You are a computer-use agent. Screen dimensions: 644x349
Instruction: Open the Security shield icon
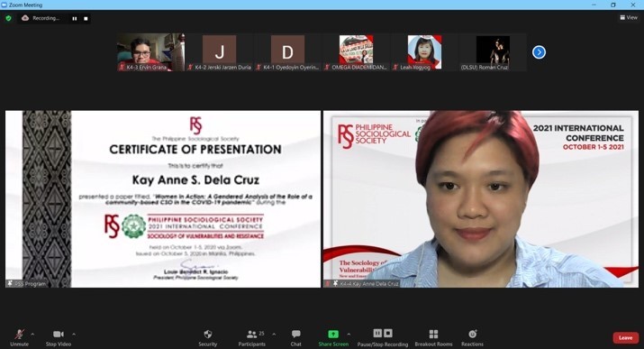(208, 334)
